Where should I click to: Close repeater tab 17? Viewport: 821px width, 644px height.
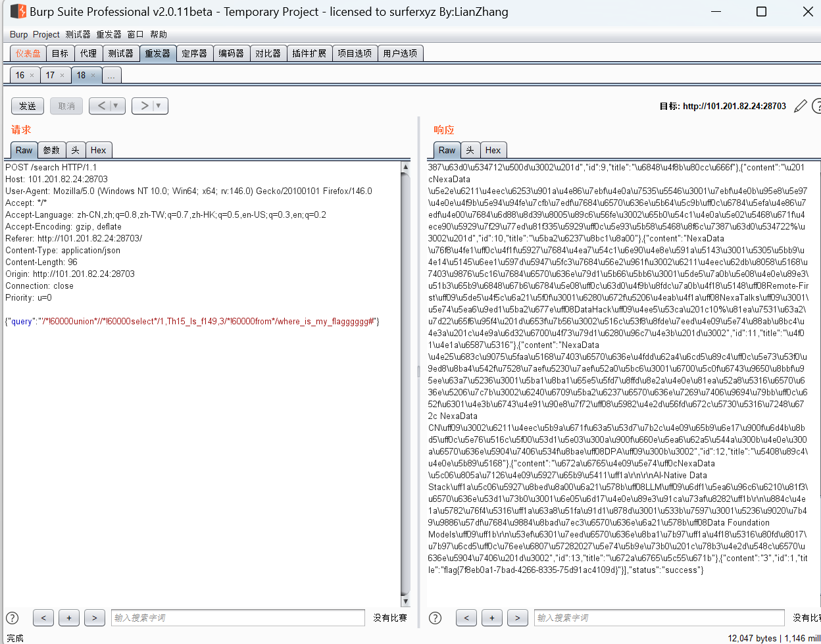62,75
